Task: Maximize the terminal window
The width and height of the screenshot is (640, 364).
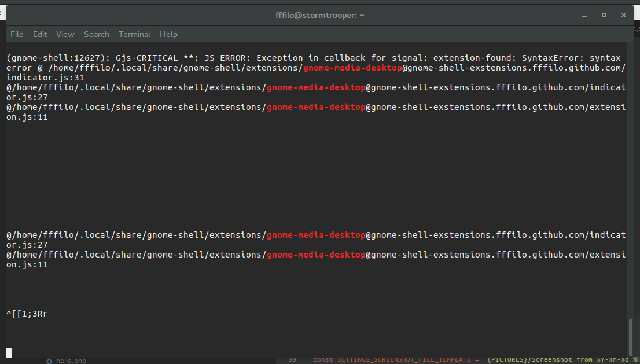Action: [604, 15]
